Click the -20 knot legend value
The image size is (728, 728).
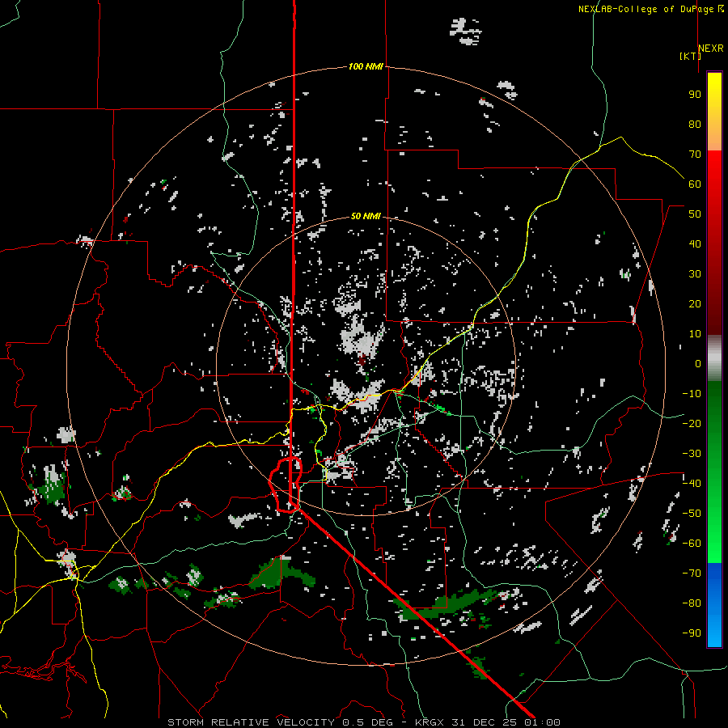tap(692, 423)
